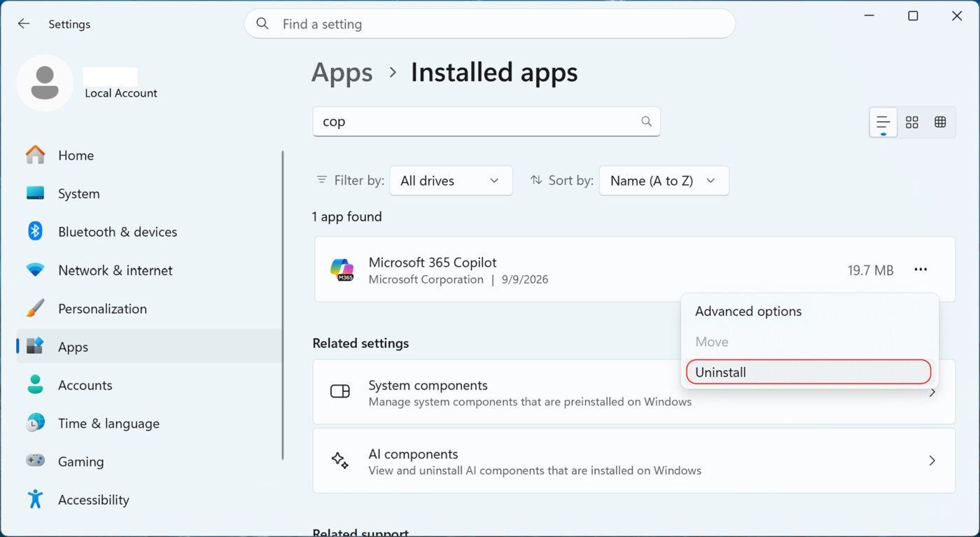Image resolution: width=980 pixels, height=537 pixels.
Task: Click the user account avatar picture
Action: pyautogui.click(x=45, y=83)
